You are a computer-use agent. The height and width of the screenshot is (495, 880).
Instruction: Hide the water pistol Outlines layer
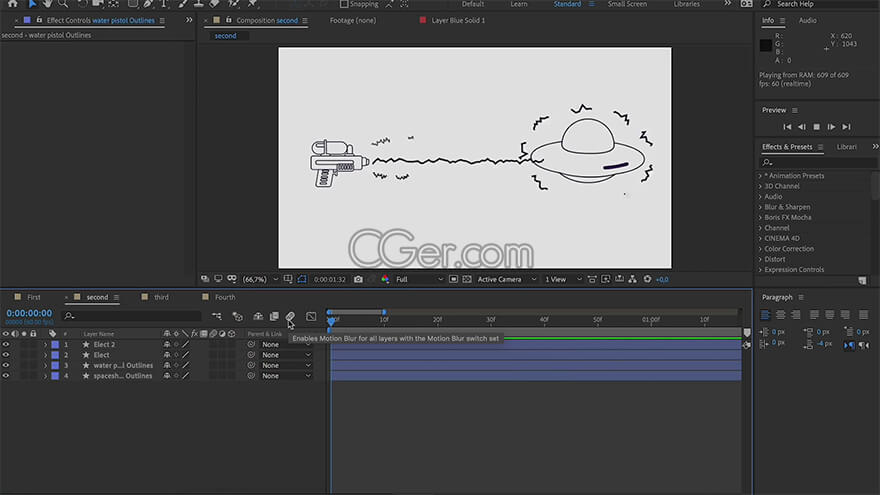tap(6, 365)
